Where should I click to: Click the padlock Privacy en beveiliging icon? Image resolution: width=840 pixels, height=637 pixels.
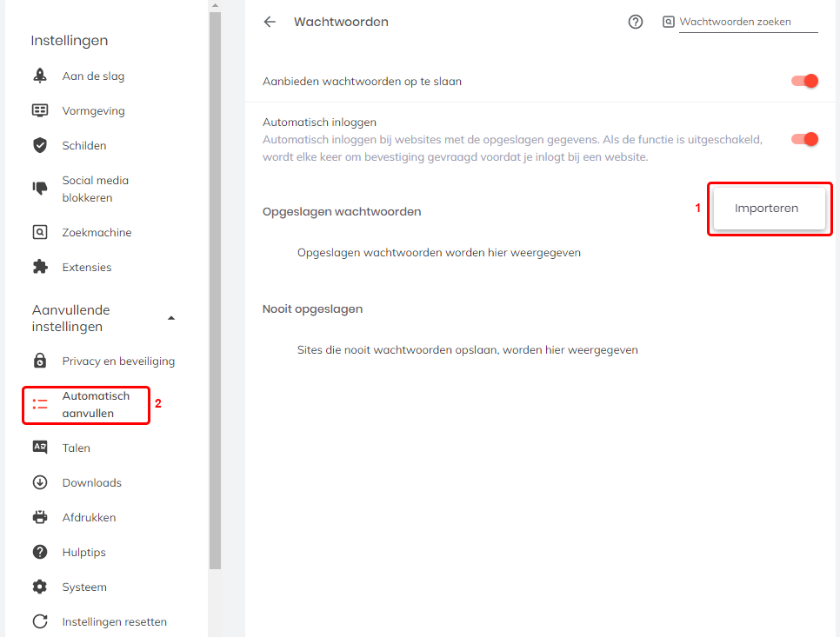click(x=40, y=362)
